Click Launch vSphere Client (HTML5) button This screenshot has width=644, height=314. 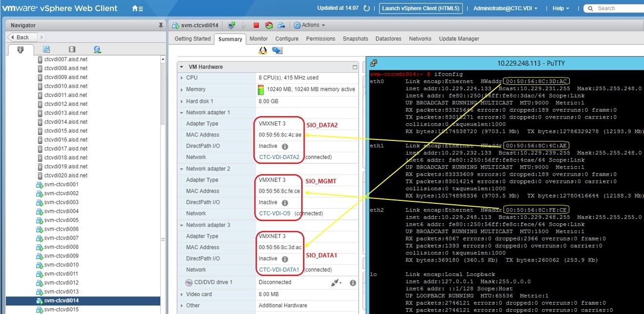pos(420,8)
